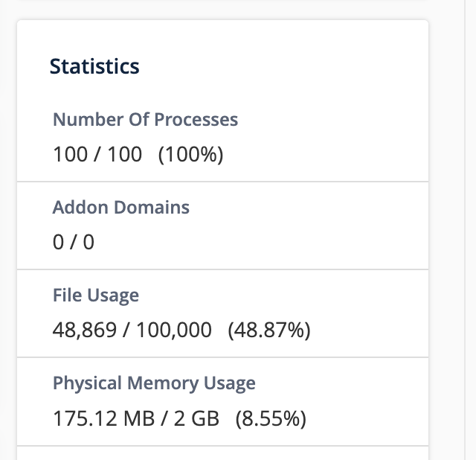Click the second zero under Addon Domains
The image size is (476, 460).
pos(89,243)
